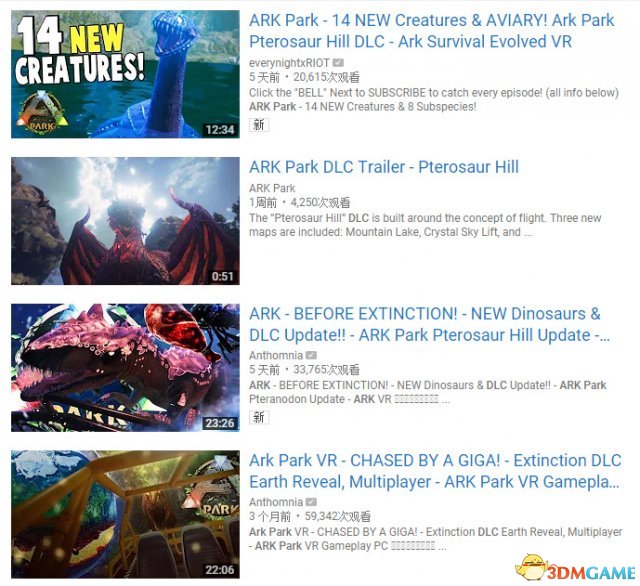Open the Pterosaur Hill trailer thumbnail

[x=125, y=221]
